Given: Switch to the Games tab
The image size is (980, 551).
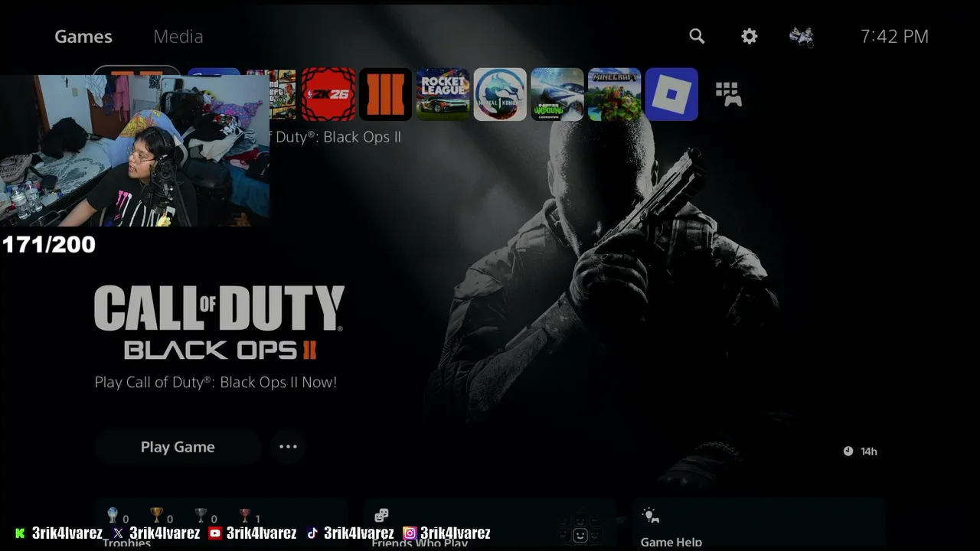Looking at the screenshot, I should click(x=83, y=37).
